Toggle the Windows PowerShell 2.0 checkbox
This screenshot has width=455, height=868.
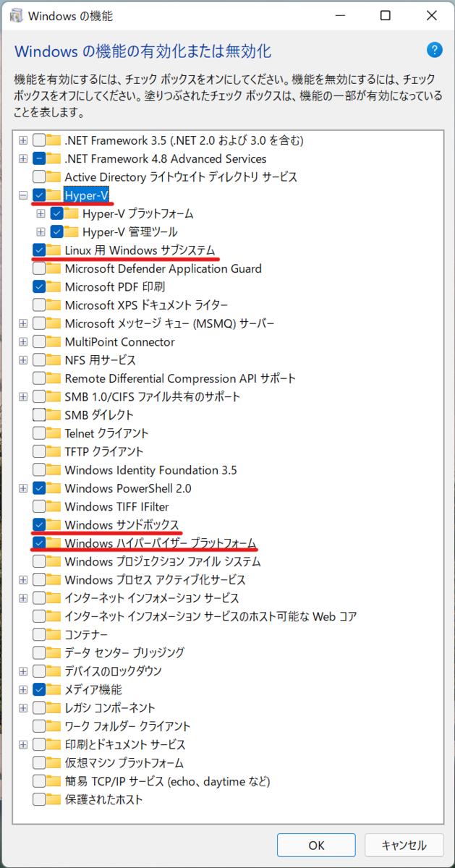click(x=39, y=488)
